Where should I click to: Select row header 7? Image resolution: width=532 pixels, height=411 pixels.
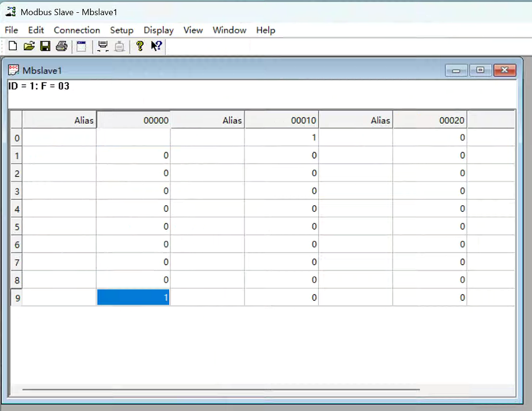[17, 262]
